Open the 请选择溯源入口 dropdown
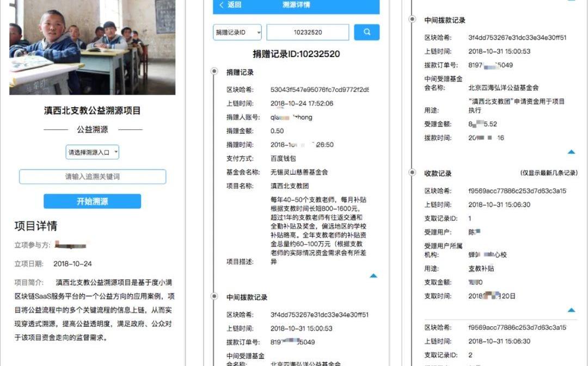Viewport: 588px width, 366px height. [92, 152]
